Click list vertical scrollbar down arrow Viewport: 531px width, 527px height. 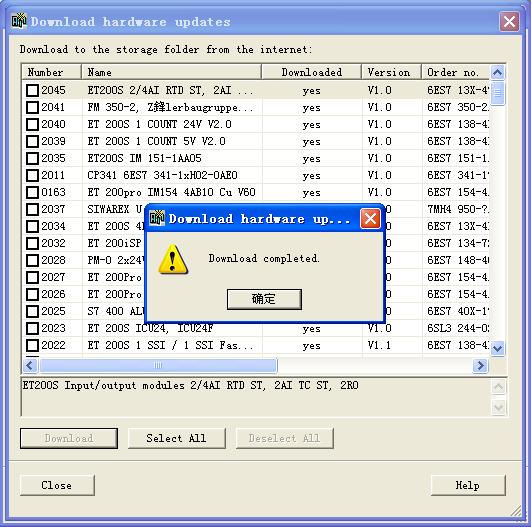point(497,348)
